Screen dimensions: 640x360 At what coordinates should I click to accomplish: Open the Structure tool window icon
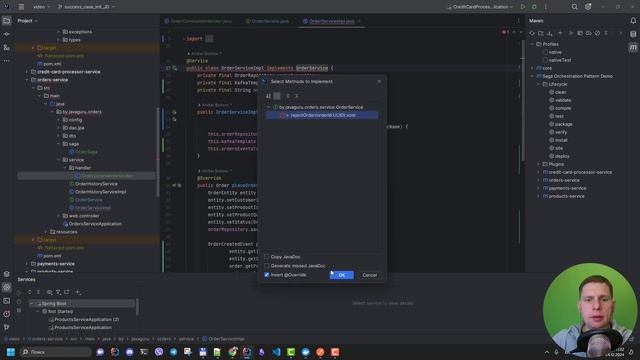7,48
